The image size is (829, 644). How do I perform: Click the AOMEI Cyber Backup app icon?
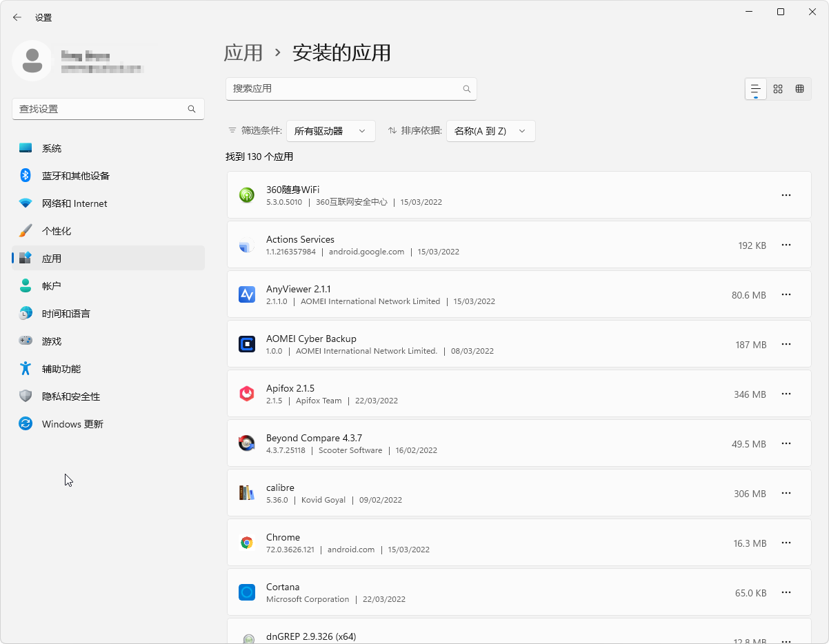click(247, 344)
